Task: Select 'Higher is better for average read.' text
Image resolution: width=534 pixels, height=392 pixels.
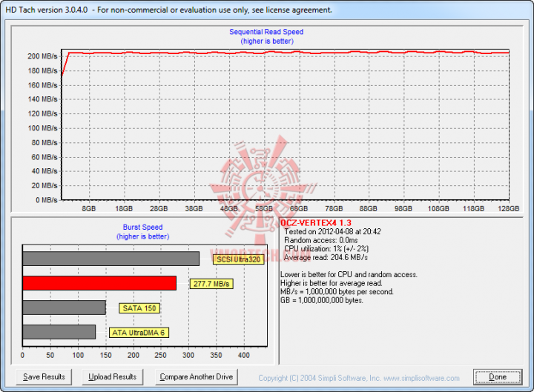Action: 332,283
